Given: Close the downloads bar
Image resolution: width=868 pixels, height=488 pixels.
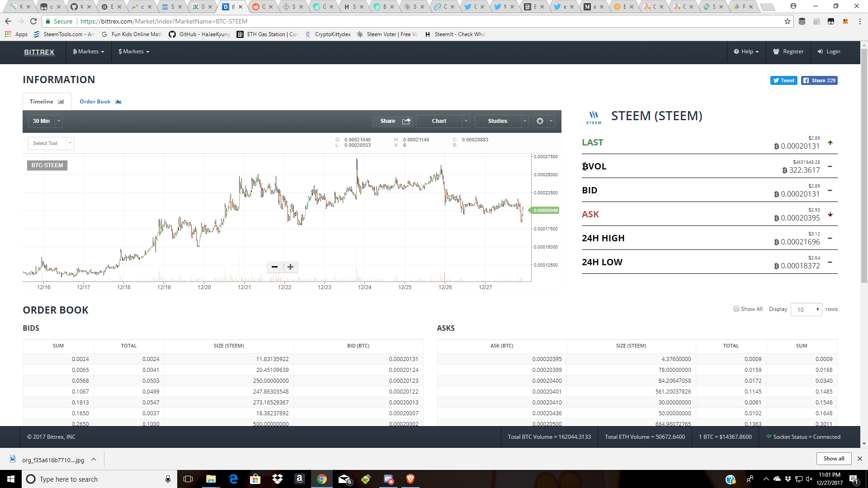Looking at the screenshot, I should coord(859,459).
